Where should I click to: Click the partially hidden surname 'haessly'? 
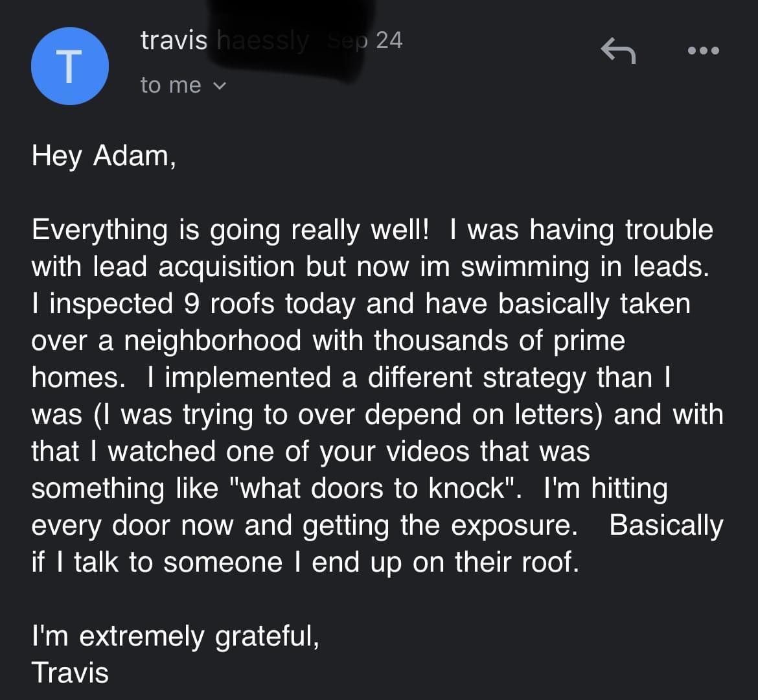pos(262,41)
